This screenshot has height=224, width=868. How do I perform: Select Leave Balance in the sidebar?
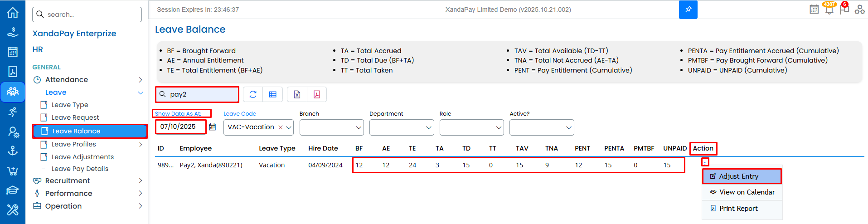[90, 131]
